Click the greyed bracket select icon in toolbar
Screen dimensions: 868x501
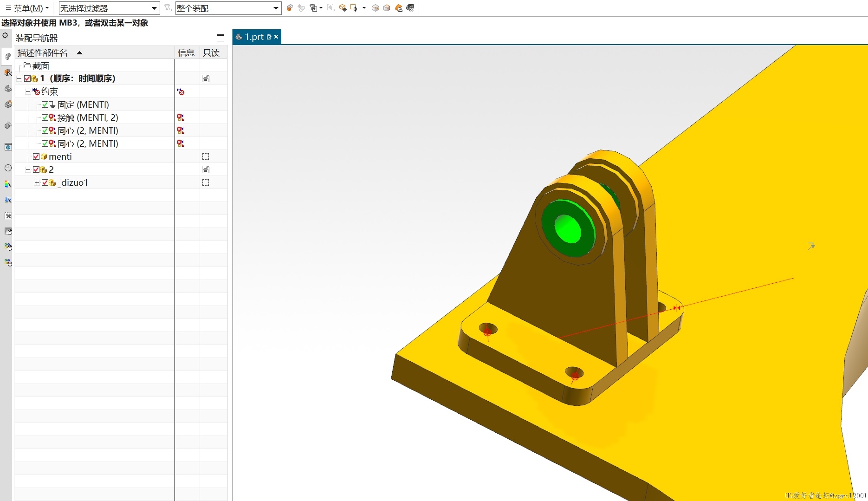click(x=331, y=8)
